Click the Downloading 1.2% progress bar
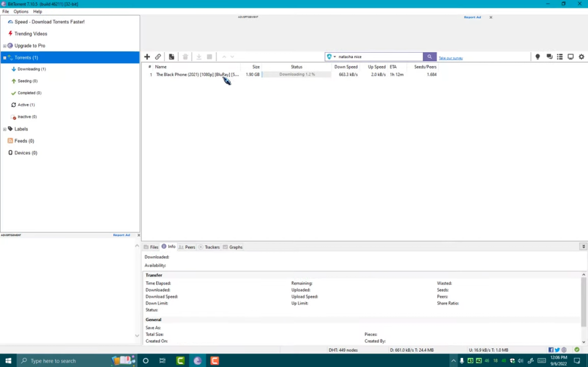 point(296,75)
